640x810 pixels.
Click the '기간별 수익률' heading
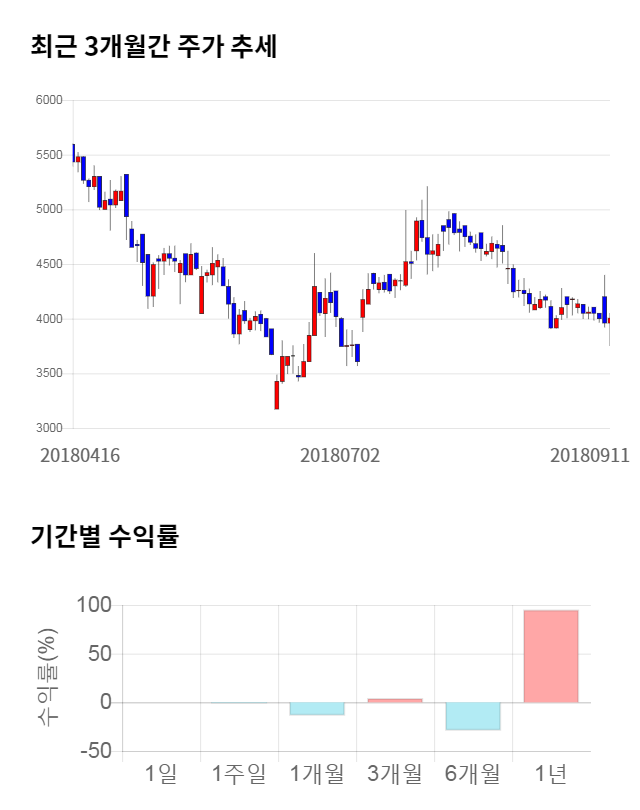(x=104, y=536)
